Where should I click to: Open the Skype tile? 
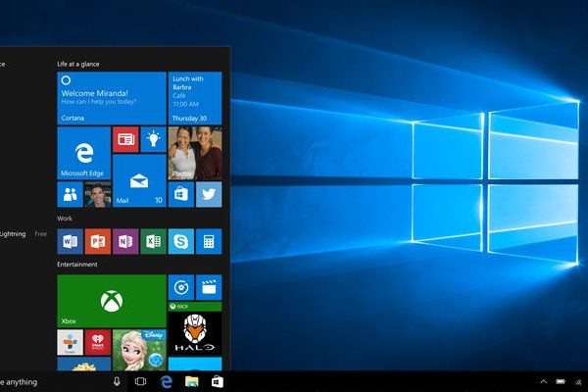coord(180,240)
